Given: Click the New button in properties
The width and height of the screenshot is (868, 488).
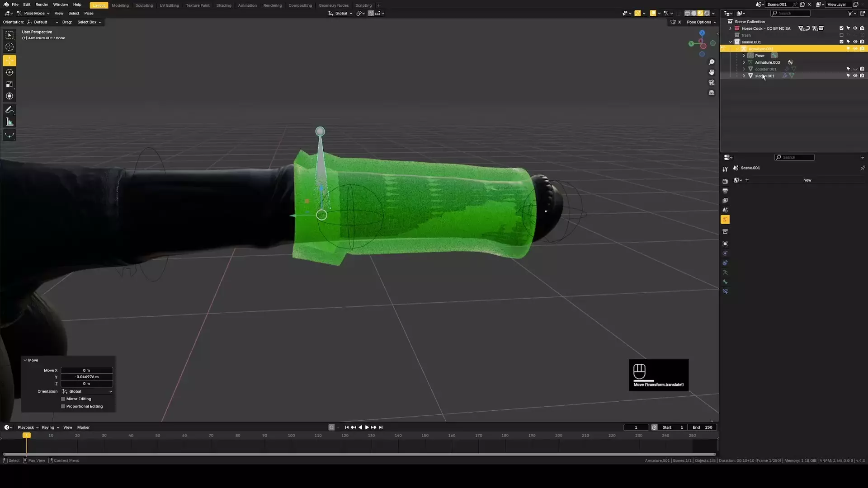Looking at the screenshot, I should (x=807, y=180).
